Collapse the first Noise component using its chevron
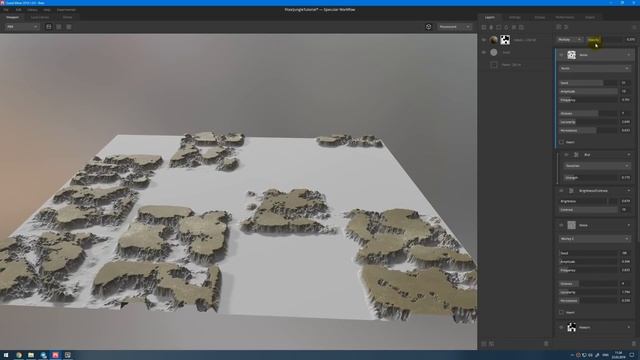This screenshot has height=360, width=640. tap(629, 55)
